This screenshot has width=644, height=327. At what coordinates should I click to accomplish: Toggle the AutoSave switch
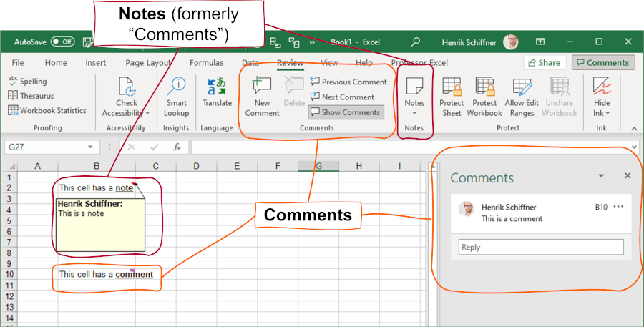click(x=63, y=42)
